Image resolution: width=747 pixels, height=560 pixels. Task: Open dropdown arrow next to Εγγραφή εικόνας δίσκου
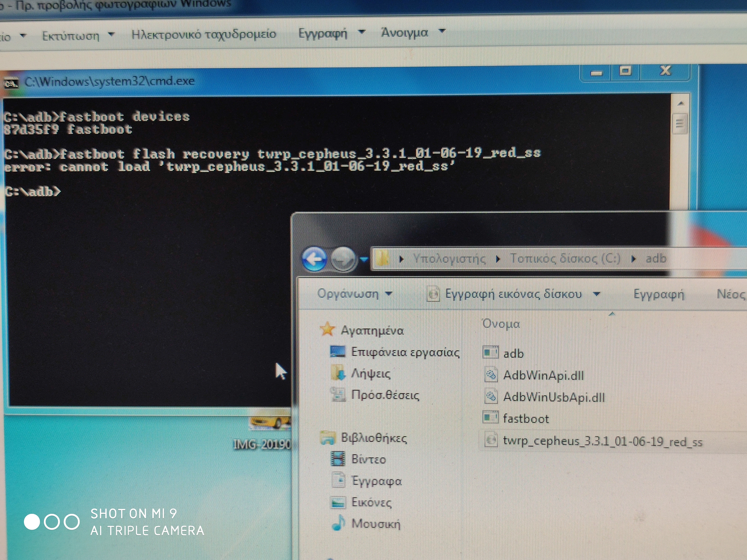coord(597,294)
